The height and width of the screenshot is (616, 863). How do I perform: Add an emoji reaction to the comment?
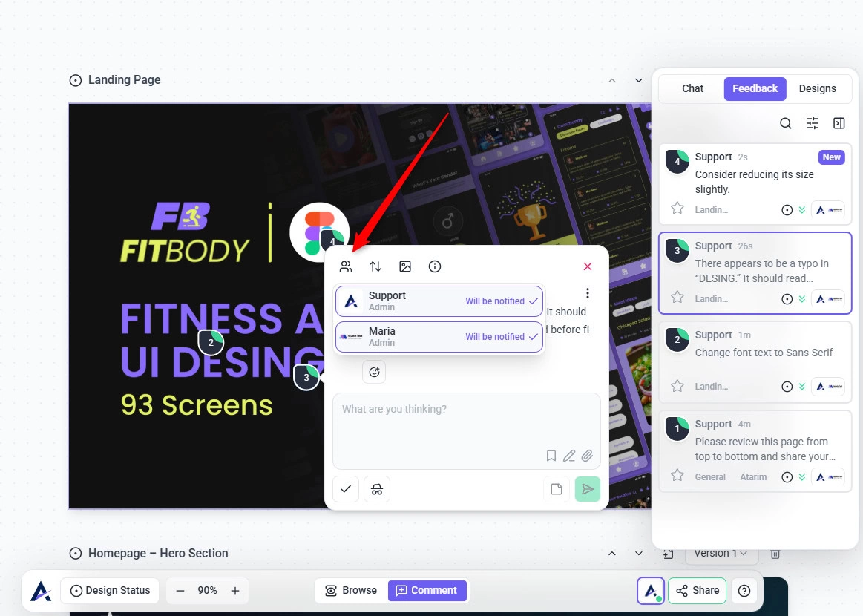tap(374, 372)
